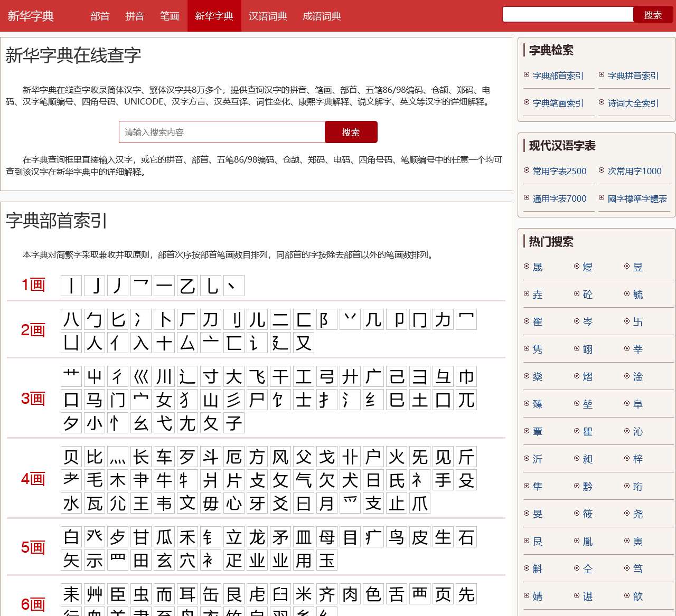
Task: Choose radical 鸟 in the 5画 section
Action: (x=397, y=537)
